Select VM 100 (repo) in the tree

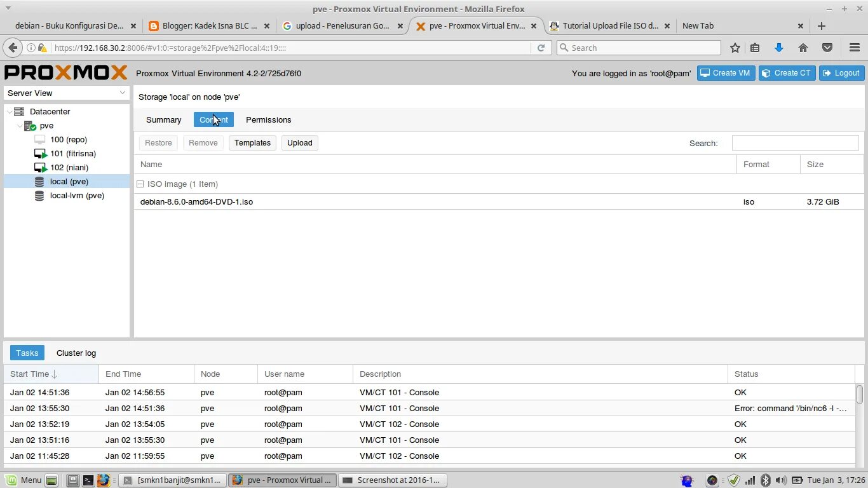click(68, 140)
